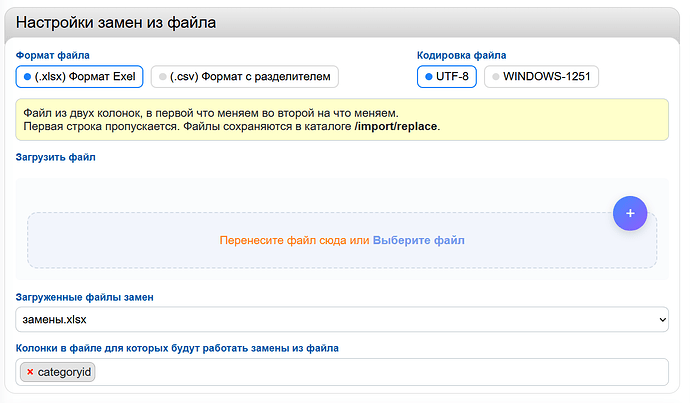
Task: Select the (.xlsx) Формат Exel option
Action: [80, 77]
